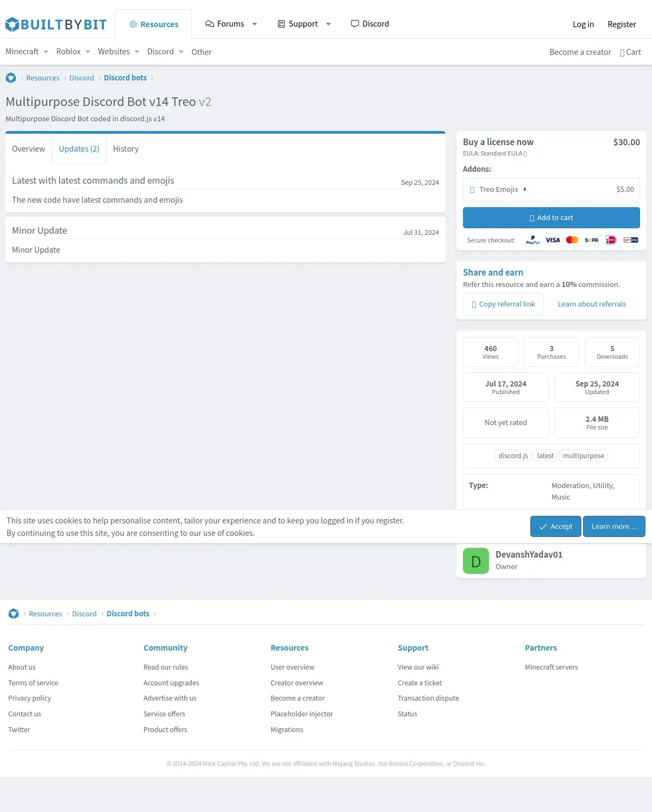
Task: Expand the Treo Emojis addon arrow
Action: coord(525,189)
